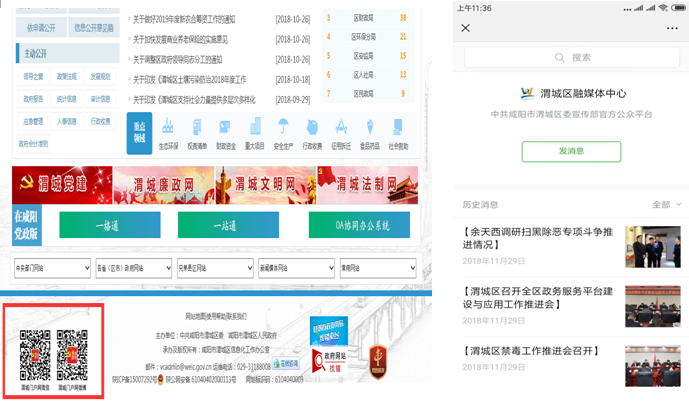Open the 政策法规 sidebar item
The image size is (689, 402).
tap(67, 76)
